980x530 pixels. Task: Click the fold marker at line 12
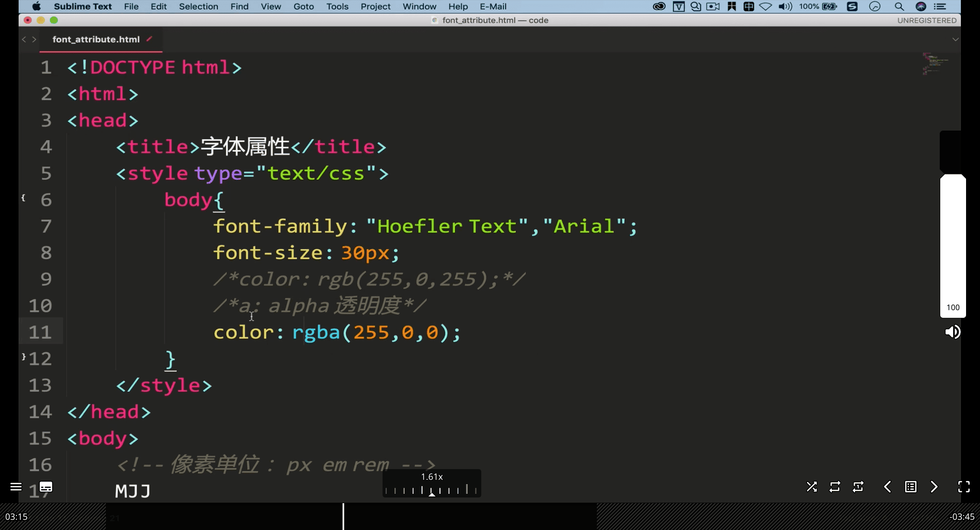23,357
